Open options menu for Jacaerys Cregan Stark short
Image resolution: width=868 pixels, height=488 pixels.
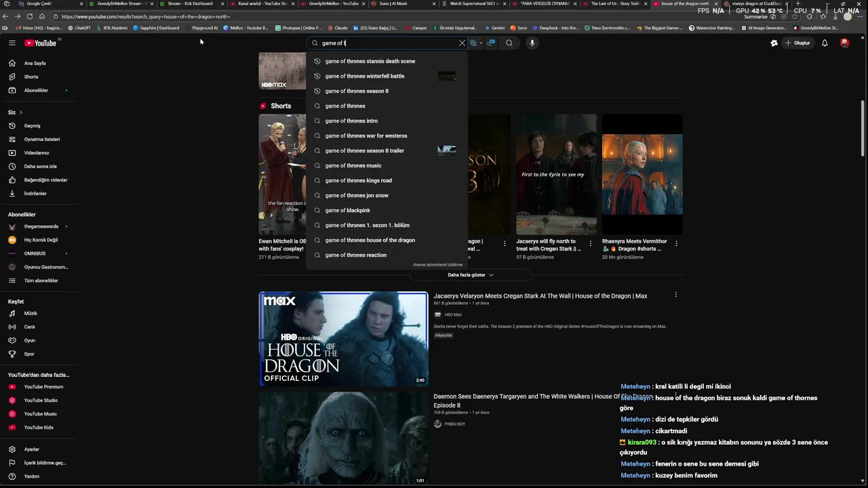coord(591,243)
